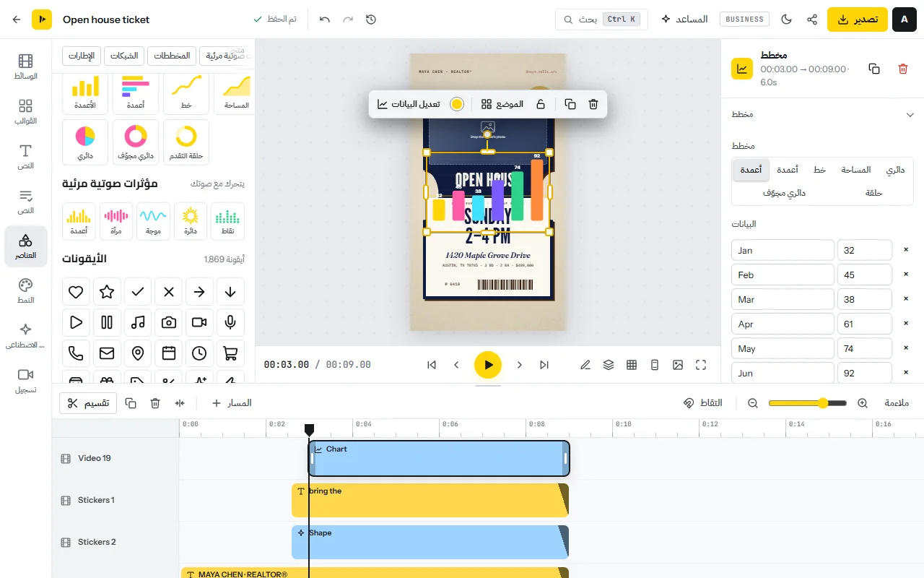The height and width of the screenshot is (578, 924).
Task: Adjust the timeline zoom slider
Action: click(807, 403)
